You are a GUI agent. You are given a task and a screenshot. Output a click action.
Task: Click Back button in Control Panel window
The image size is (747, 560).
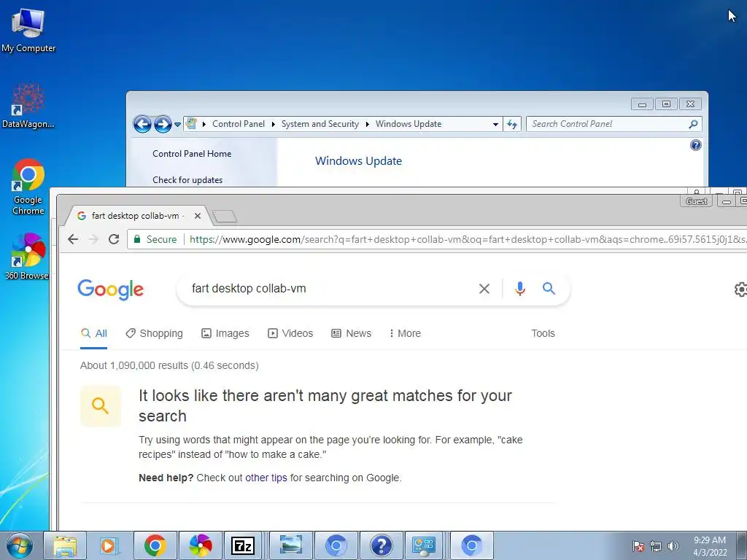point(142,124)
